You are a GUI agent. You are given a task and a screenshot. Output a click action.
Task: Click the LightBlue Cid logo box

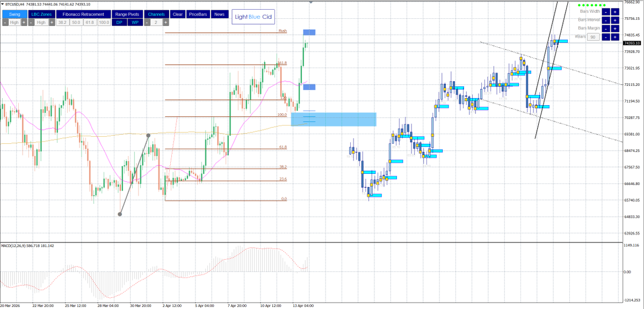point(253,17)
